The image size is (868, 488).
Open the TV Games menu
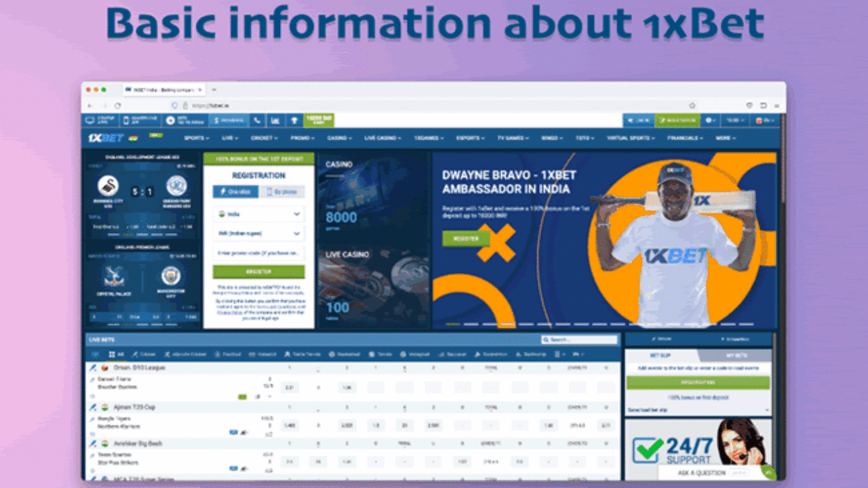(x=513, y=138)
